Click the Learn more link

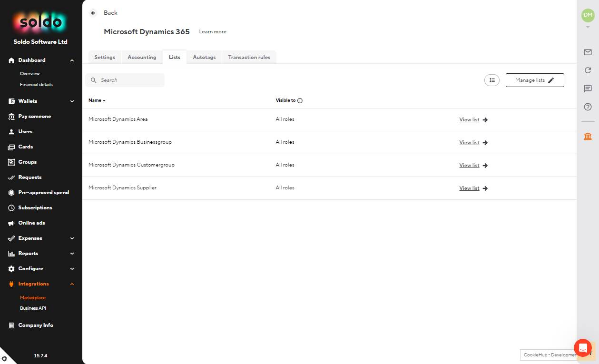(213, 32)
